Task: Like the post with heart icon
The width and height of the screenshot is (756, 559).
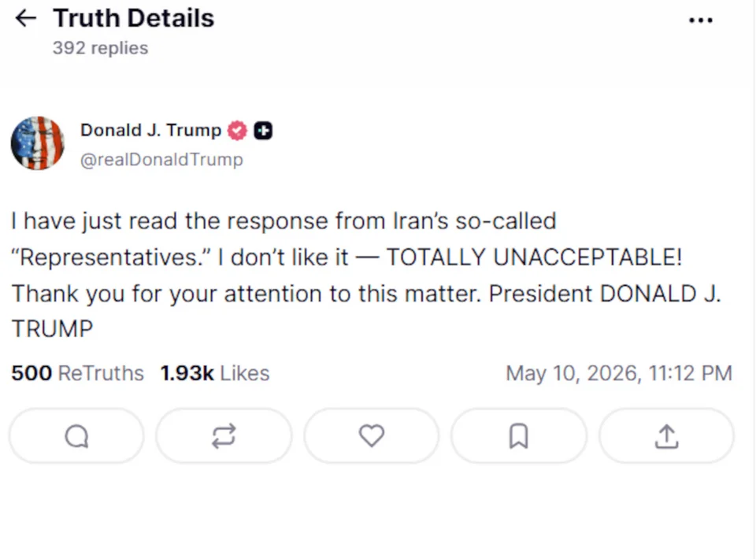Action: [371, 436]
